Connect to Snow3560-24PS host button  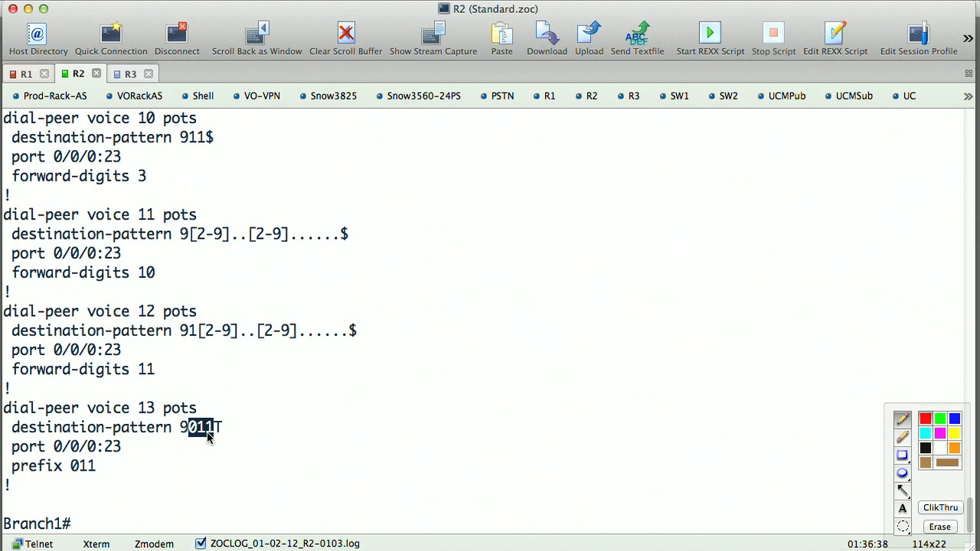[418, 96]
